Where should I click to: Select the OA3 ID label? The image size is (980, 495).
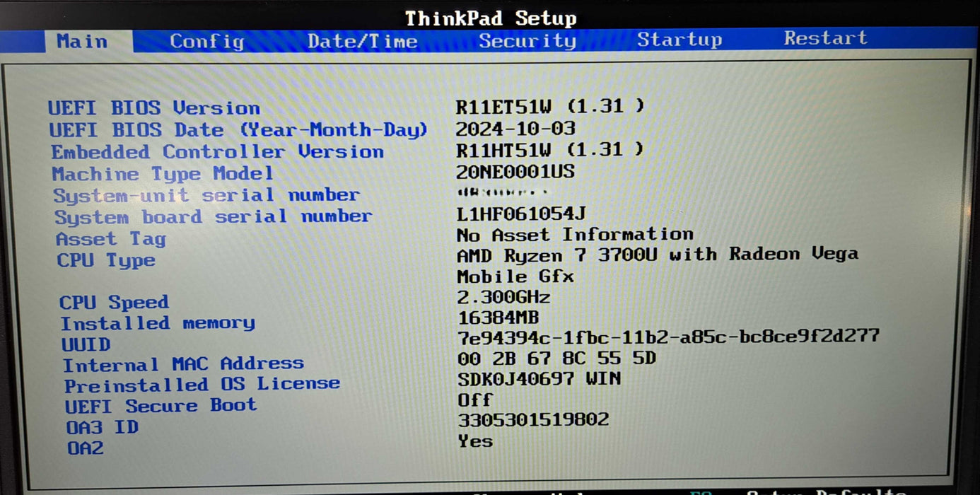(103, 428)
